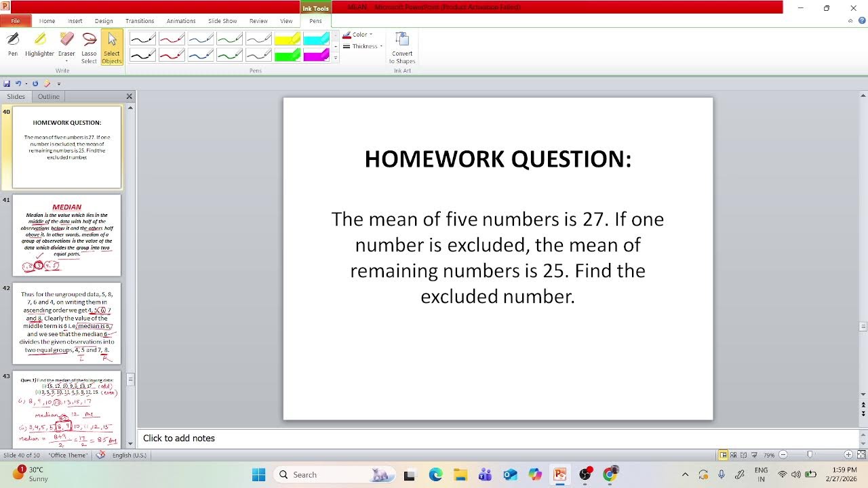Select the magenta highlighter swatch
The image size is (868, 488).
(x=317, y=55)
